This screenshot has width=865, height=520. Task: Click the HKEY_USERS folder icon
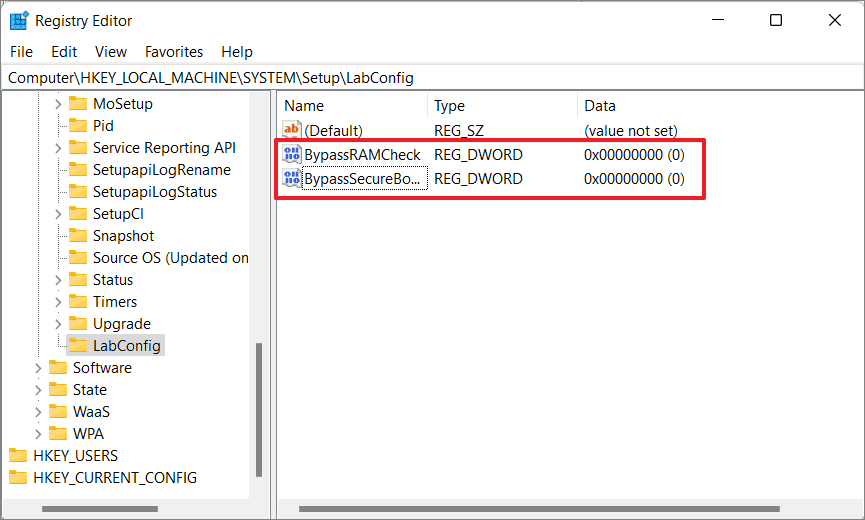coord(18,455)
